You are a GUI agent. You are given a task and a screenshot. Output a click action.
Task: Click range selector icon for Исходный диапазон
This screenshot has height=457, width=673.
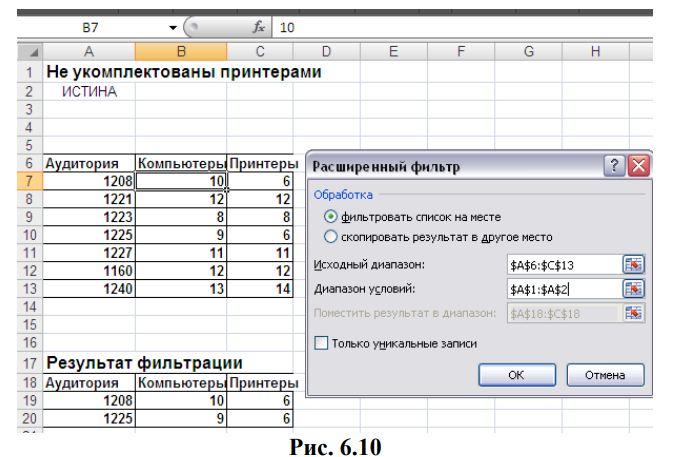point(632,265)
